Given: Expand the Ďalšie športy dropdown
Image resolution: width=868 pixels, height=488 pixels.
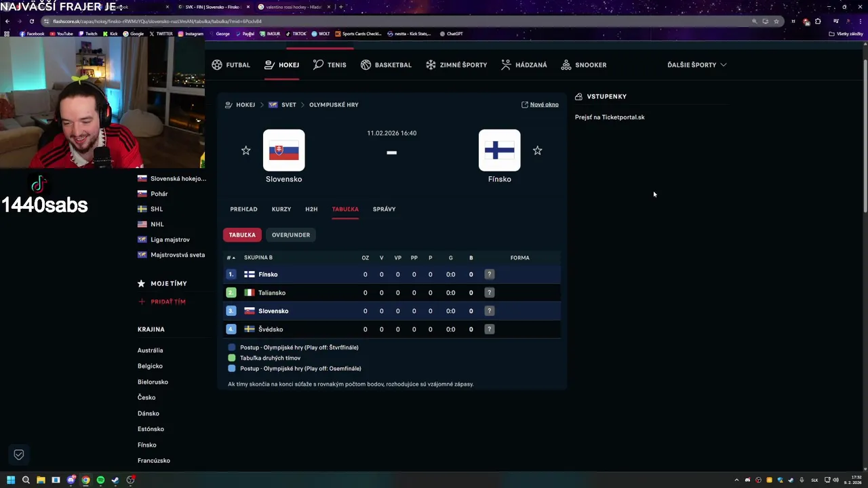Looking at the screenshot, I should tap(696, 65).
